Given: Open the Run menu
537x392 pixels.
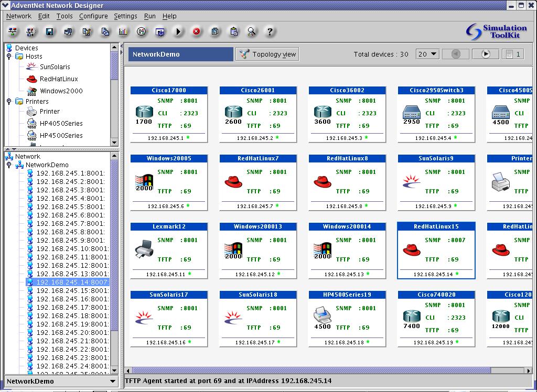Looking at the screenshot, I should (149, 16).
